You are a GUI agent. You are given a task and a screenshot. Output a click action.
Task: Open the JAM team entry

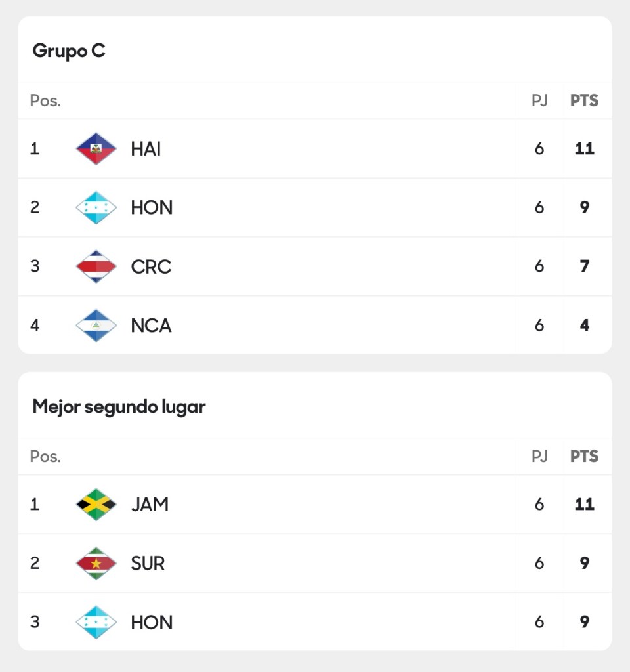tap(150, 505)
